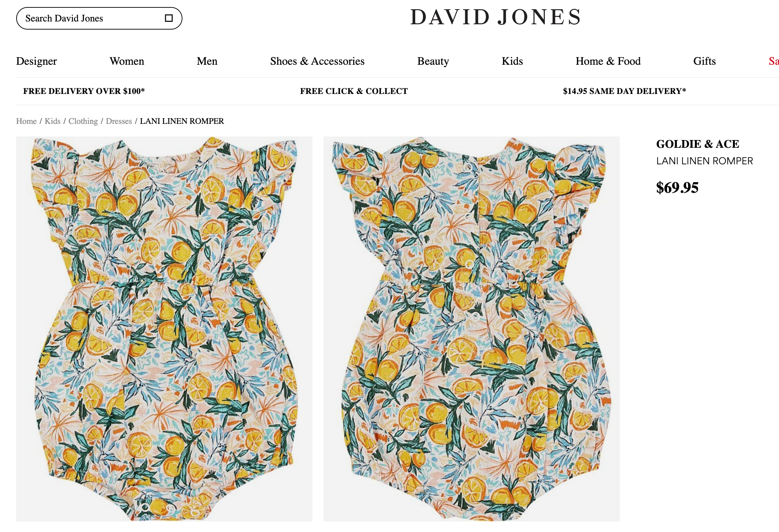Open the Women menu
Image resolution: width=779 pixels, height=532 pixels.
tap(127, 61)
